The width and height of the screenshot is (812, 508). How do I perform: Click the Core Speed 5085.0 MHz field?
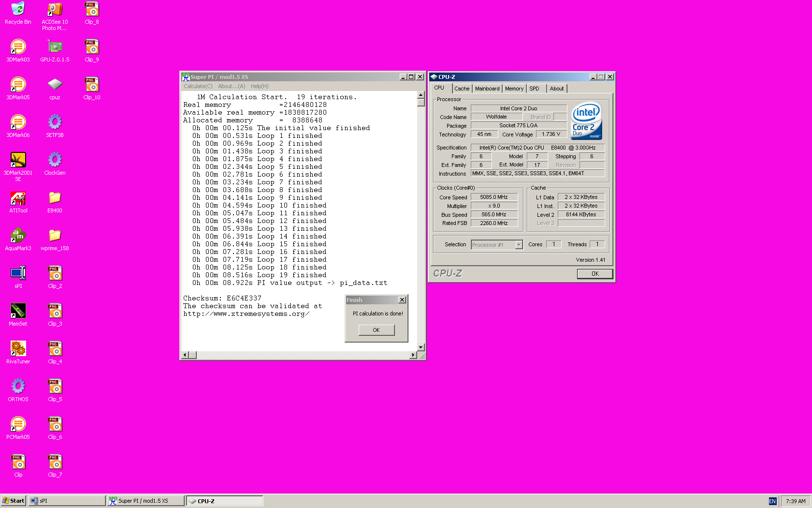click(x=494, y=197)
